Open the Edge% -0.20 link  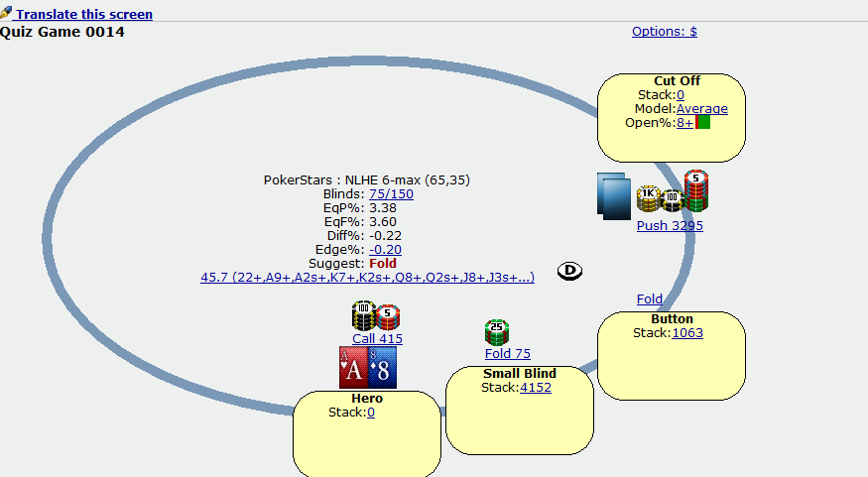click(385, 250)
